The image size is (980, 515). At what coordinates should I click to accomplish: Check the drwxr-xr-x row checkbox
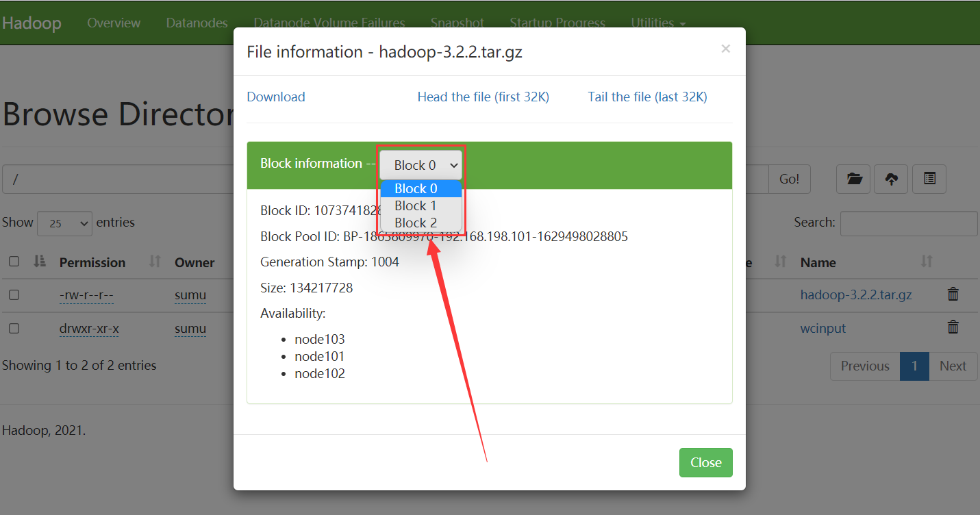(x=14, y=328)
